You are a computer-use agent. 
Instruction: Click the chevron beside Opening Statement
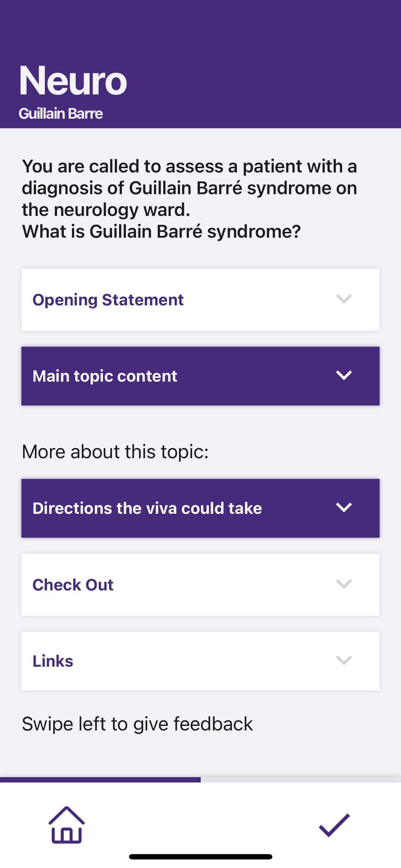click(x=344, y=299)
